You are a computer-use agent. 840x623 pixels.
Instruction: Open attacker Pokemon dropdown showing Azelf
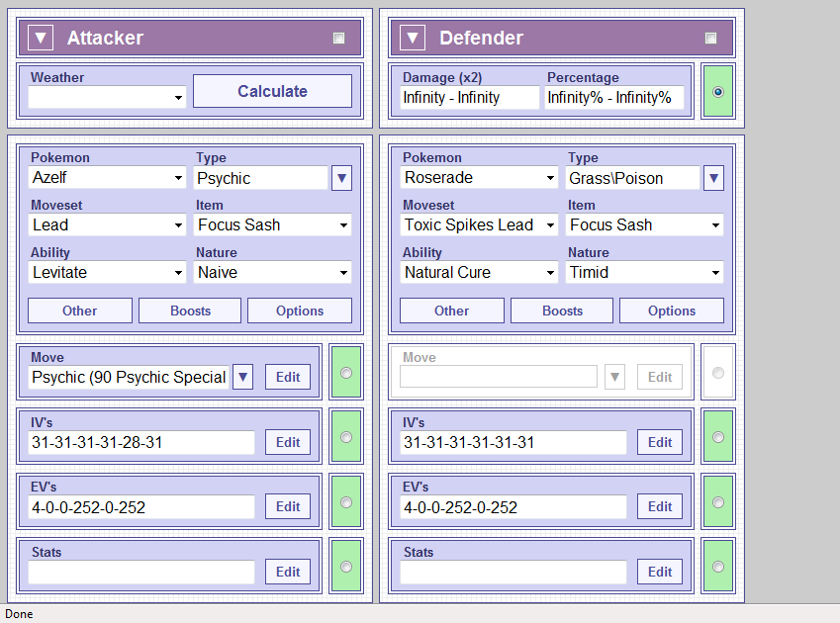click(107, 178)
